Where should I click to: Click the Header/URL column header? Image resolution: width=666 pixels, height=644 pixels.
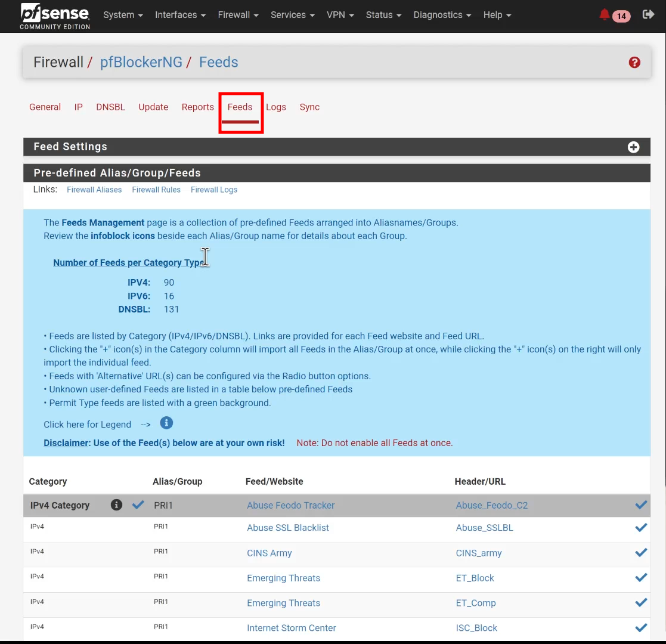point(480,481)
